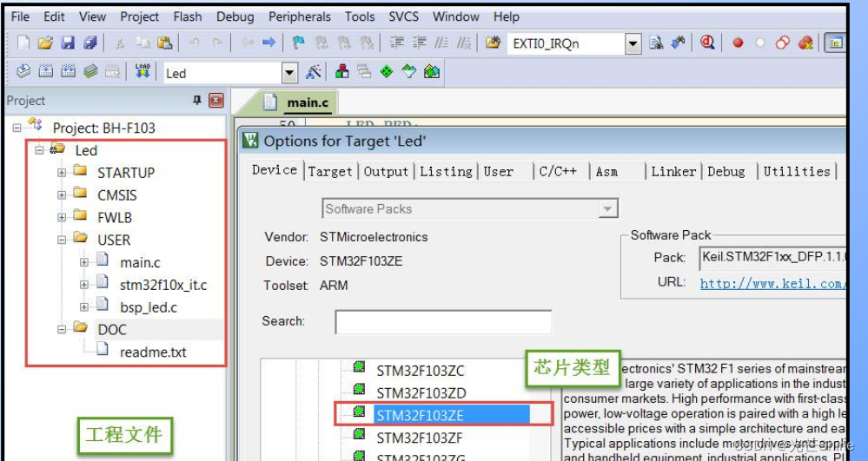Viewport: 868px width, 461px height.
Task: Expand the bsp_led.c tree node
Action: pos(83,307)
